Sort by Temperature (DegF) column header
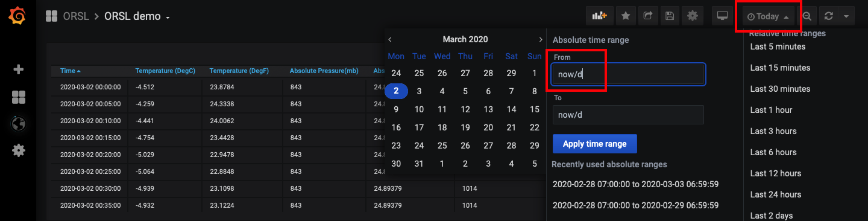This screenshot has height=221, width=868. (239, 71)
